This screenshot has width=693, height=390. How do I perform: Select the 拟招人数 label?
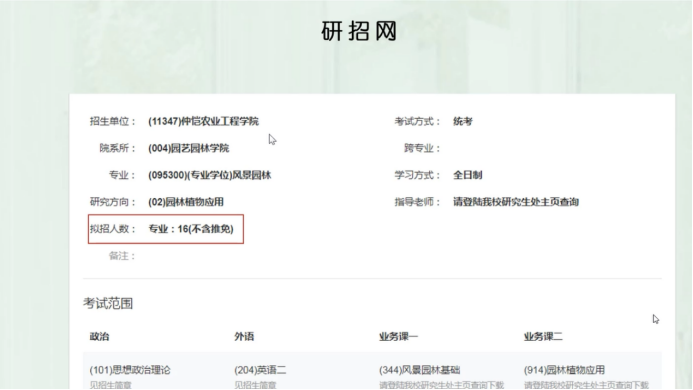pos(112,229)
